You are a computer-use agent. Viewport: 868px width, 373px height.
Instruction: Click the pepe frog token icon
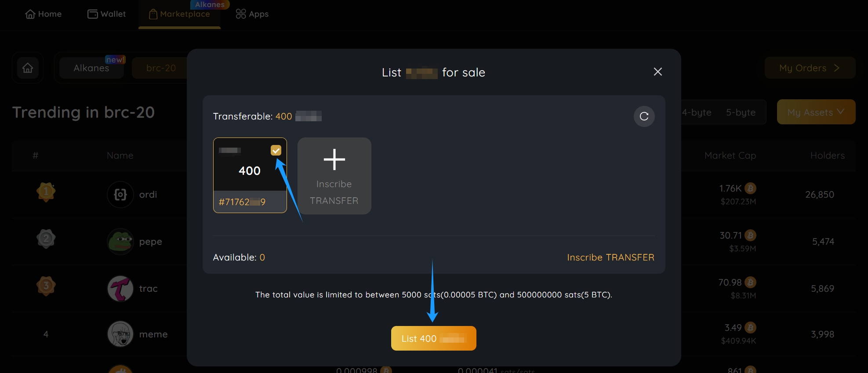point(120,241)
